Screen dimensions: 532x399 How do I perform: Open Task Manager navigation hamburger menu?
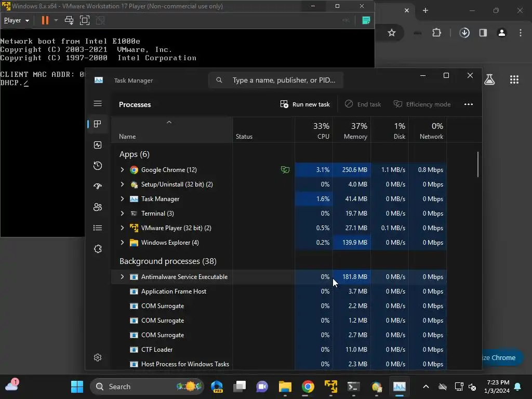click(x=98, y=103)
